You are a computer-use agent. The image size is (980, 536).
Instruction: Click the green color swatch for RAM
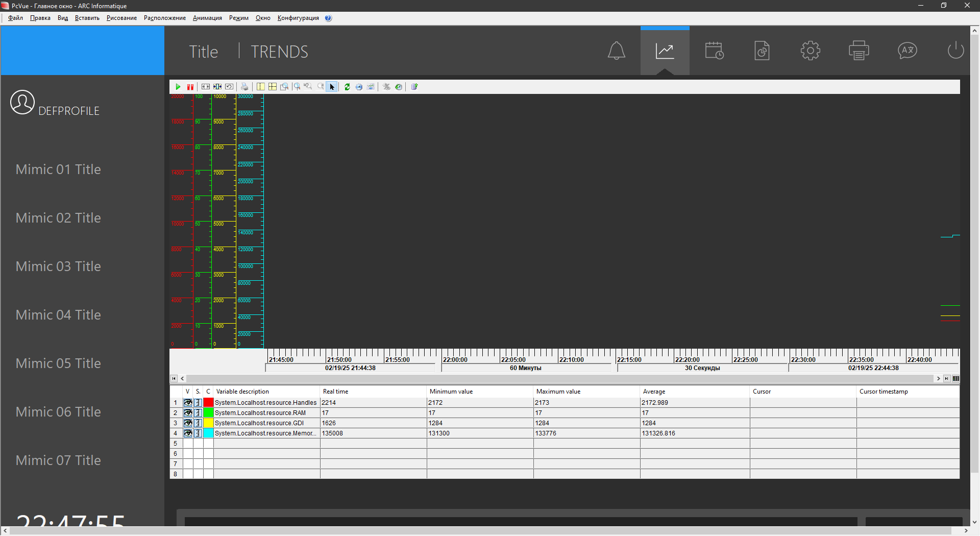[x=208, y=413]
